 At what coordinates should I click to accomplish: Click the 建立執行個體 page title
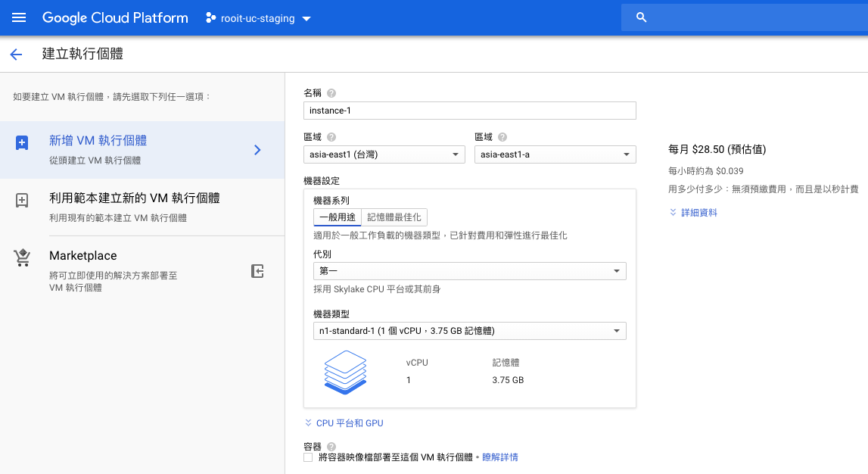pos(82,54)
